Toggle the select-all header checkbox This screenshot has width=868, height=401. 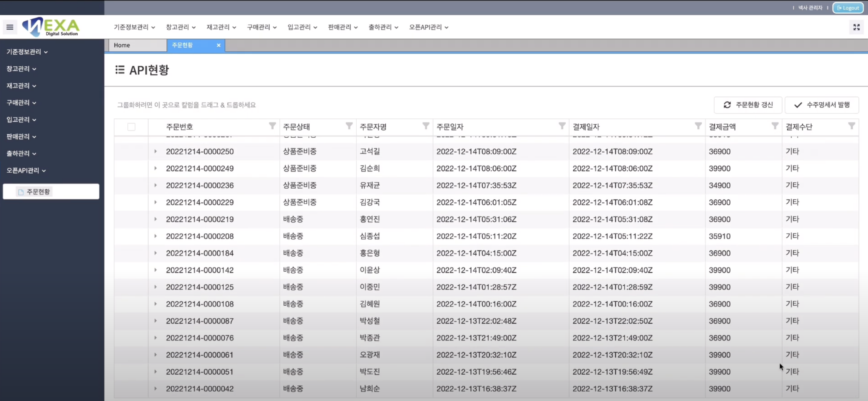(x=131, y=127)
